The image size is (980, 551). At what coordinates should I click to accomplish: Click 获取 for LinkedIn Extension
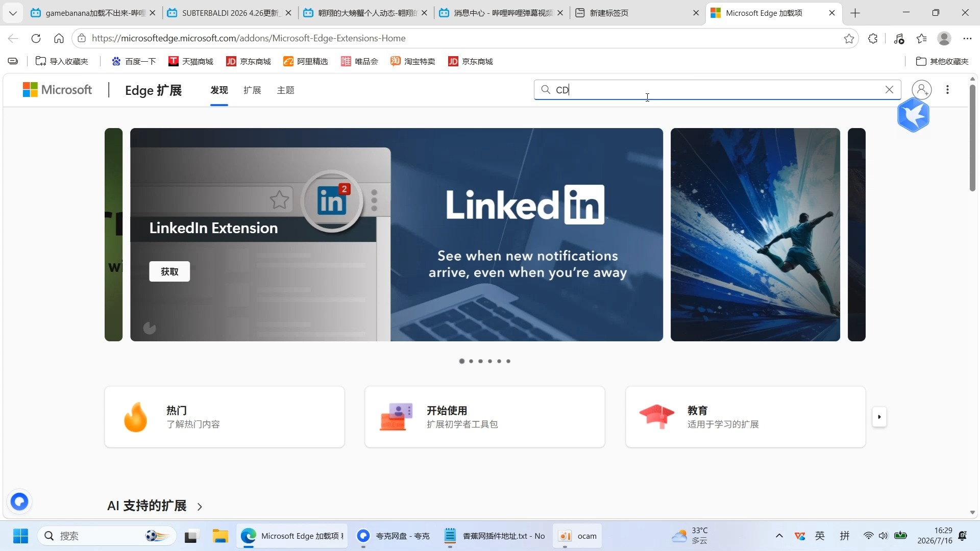coord(169,271)
